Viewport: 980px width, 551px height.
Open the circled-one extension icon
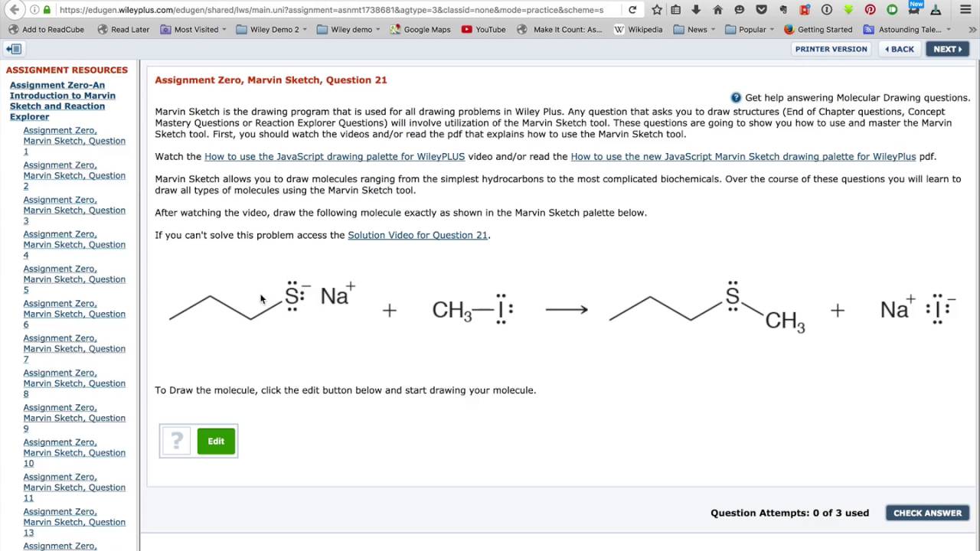tap(827, 10)
